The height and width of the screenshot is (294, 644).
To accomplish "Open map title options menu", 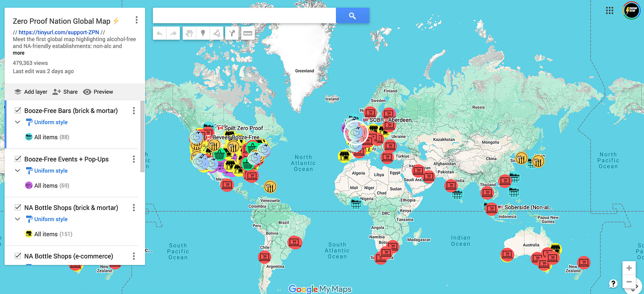I will (137, 20).
